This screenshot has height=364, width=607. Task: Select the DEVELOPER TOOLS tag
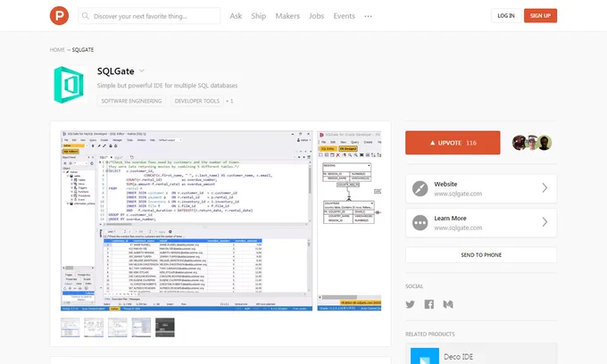click(x=197, y=101)
